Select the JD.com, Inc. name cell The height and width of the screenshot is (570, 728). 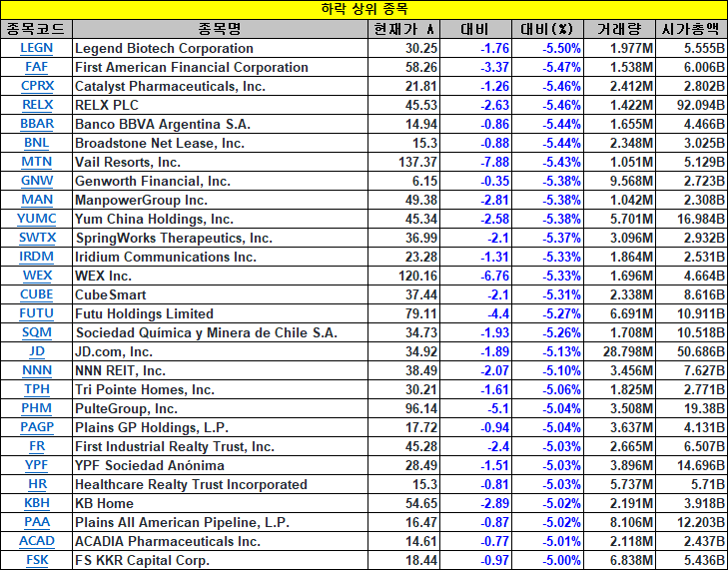[220, 351]
